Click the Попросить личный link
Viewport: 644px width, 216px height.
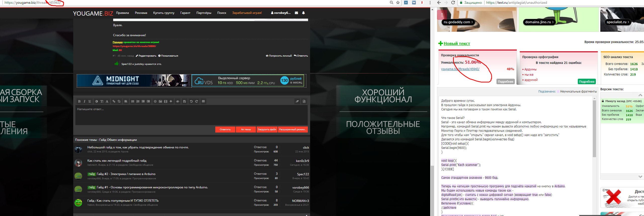279,56
